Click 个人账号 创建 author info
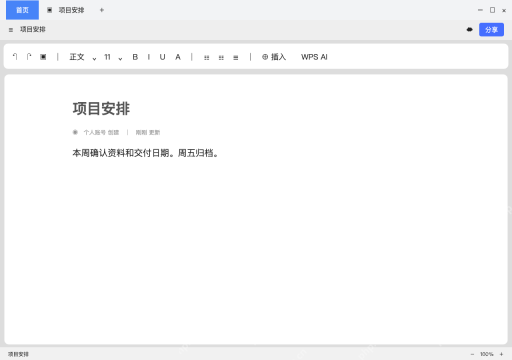Viewport: 512px width, 360px height. (101, 132)
